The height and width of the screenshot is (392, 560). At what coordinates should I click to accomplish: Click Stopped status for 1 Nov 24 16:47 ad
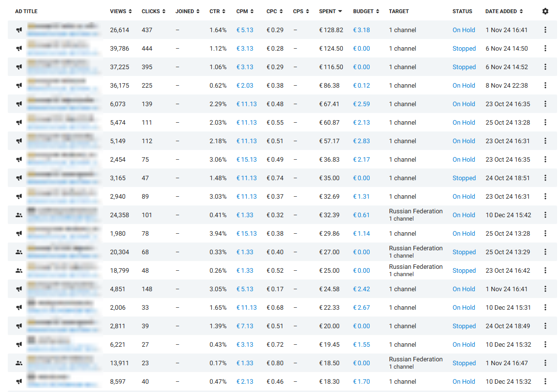click(x=464, y=363)
